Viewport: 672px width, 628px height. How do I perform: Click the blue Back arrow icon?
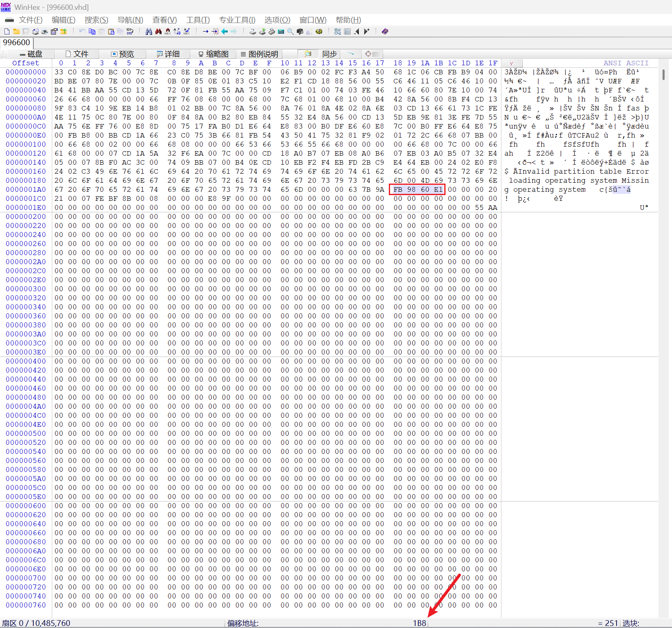click(224, 32)
